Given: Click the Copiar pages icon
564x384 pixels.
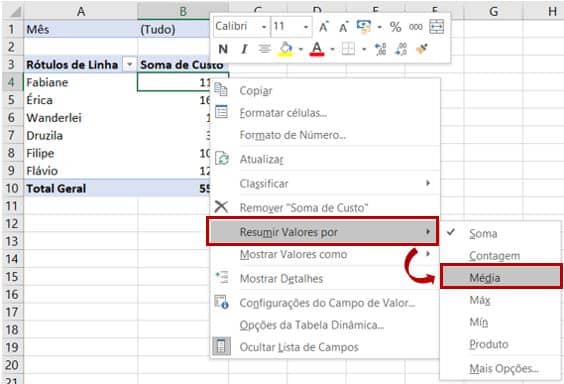Looking at the screenshot, I should pos(221,90).
